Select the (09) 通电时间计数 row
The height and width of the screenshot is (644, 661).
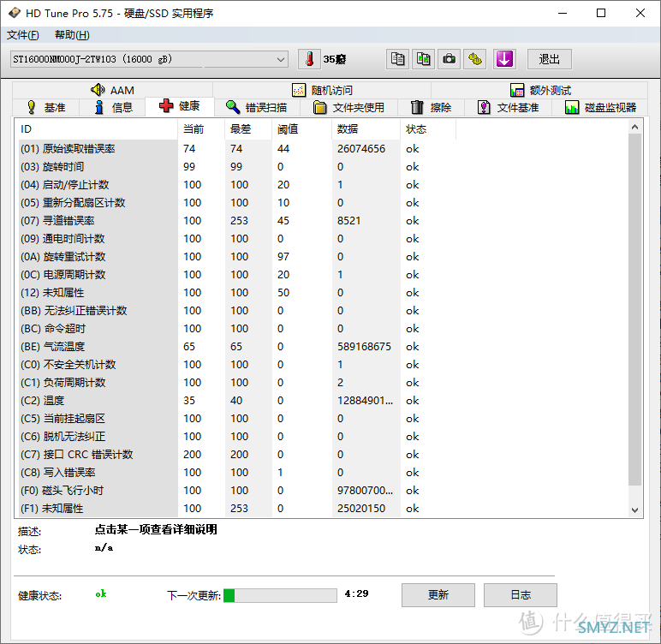237,239
